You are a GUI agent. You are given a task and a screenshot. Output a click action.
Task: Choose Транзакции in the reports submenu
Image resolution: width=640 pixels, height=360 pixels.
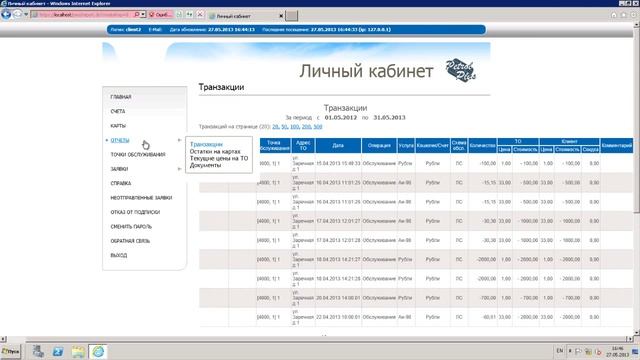coord(206,144)
